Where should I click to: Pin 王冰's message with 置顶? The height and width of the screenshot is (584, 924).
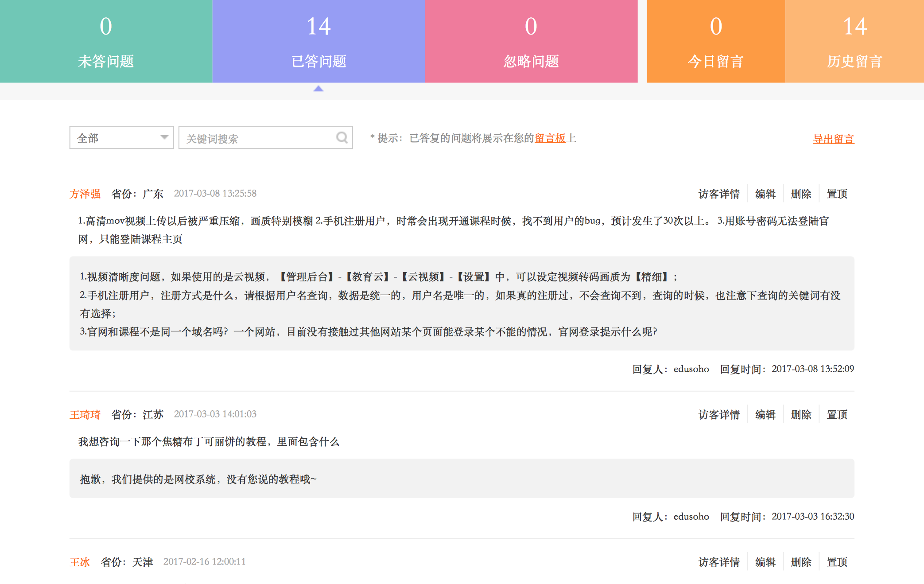click(x=837, y=562)
